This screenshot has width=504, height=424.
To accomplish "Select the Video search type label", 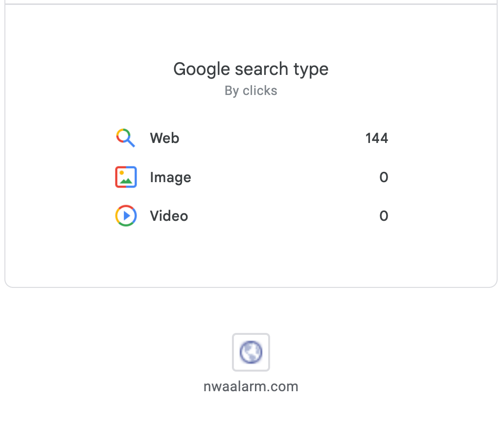I will tap(169, 216).
